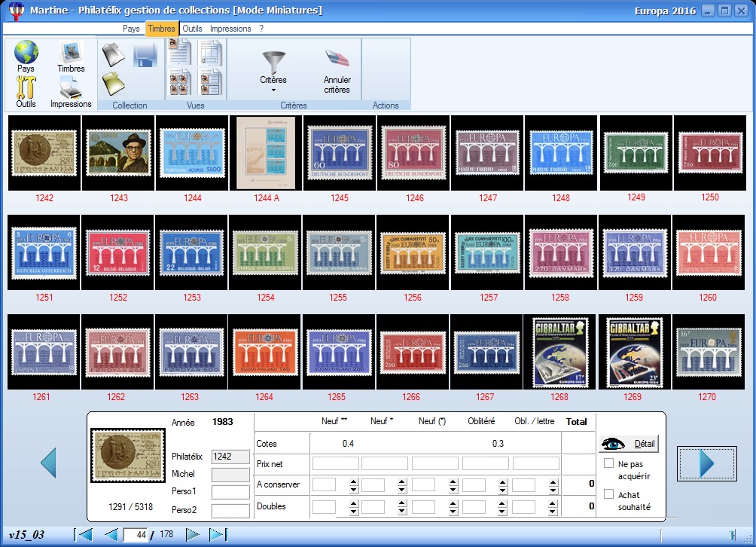Screen dimensions: 756x547
Task: Select orange Suomi Finland stamp 1264
Action: click(264, 352)
